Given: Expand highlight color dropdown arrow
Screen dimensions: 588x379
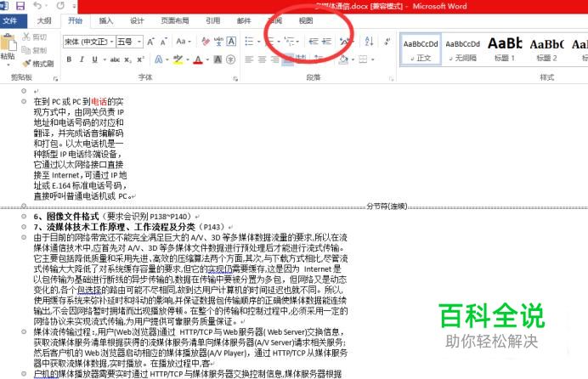Looking at the screenshot, I should click(x=187, y=59).
